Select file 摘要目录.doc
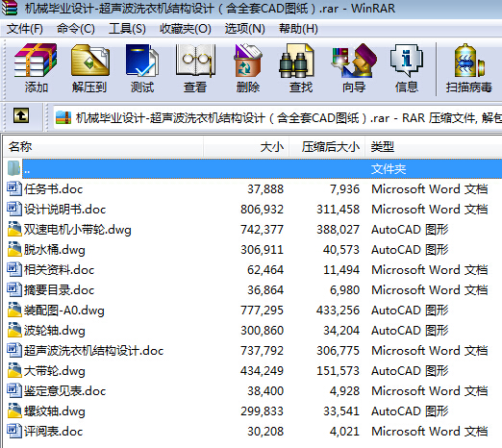The width and height of the screenshot is (502, 448). (59, 289)
